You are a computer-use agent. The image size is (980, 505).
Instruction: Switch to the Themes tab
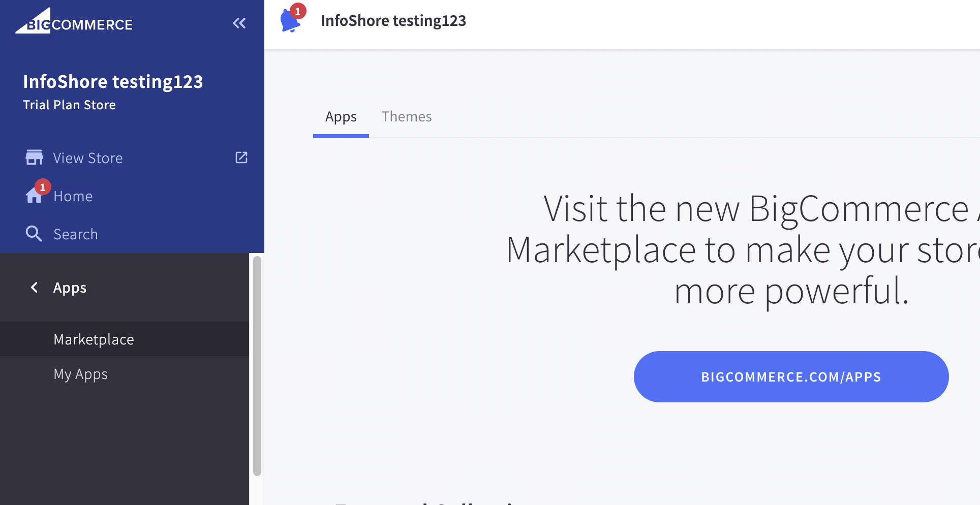406,117
